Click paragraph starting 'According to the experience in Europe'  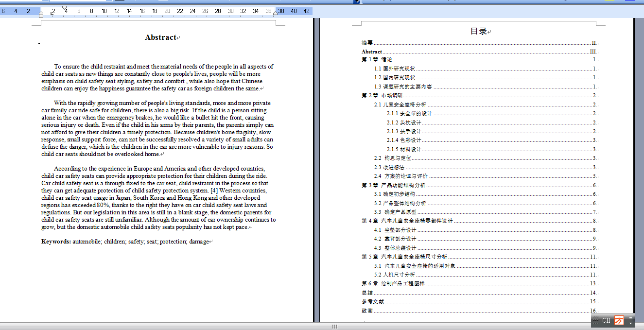tap(158, 198)
